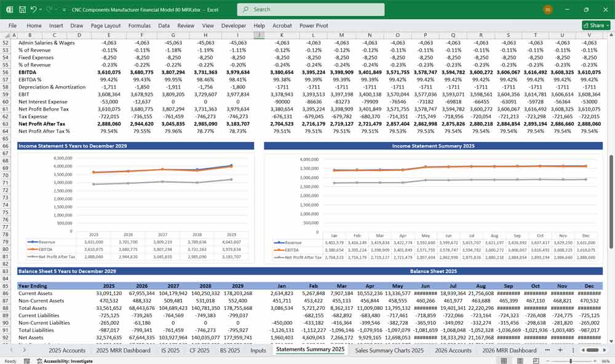Click the zoom out minus button
Screen dimensions: 615x364
tap(548, 361)
